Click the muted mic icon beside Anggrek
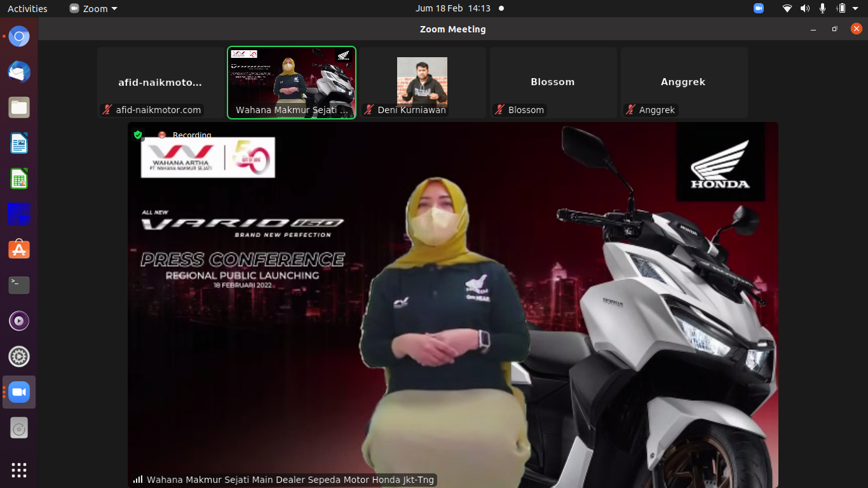The width and height of the screenshot is (868, 488). (630, 110)
